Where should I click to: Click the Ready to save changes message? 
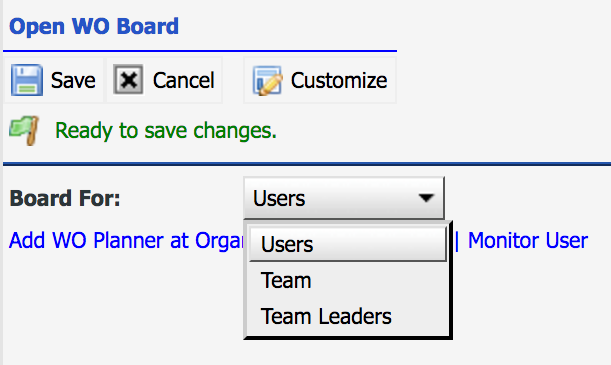click(x=166, y=130)
